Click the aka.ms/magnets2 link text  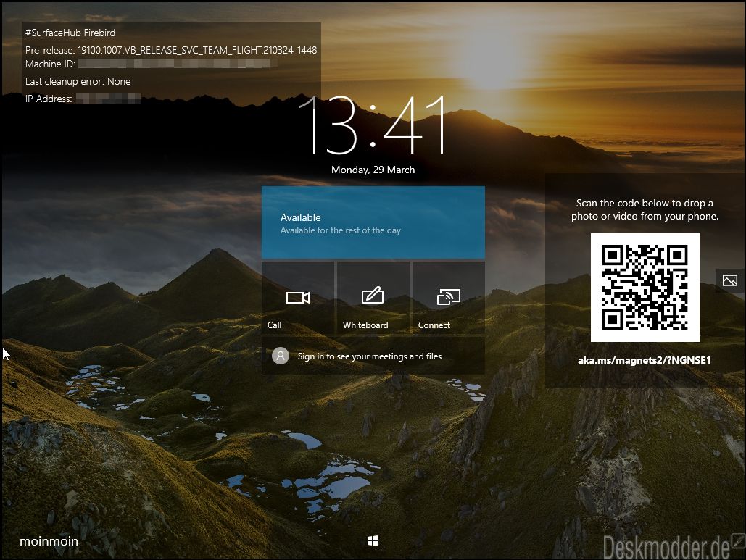(645, 360)
